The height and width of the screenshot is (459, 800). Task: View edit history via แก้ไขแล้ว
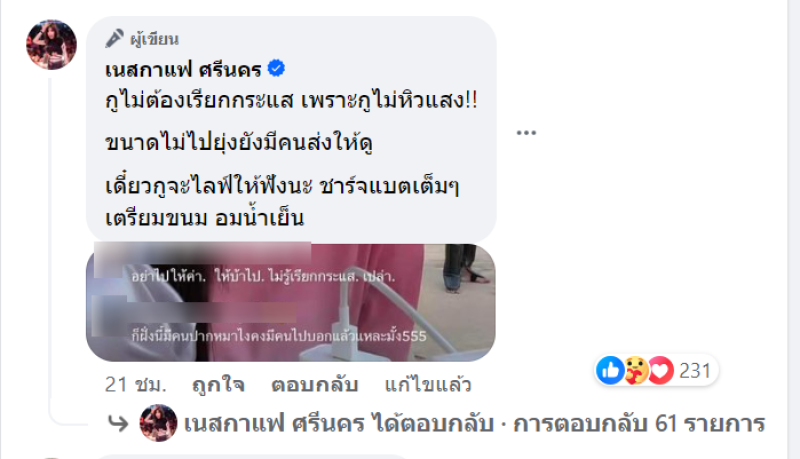click(428, 385)
